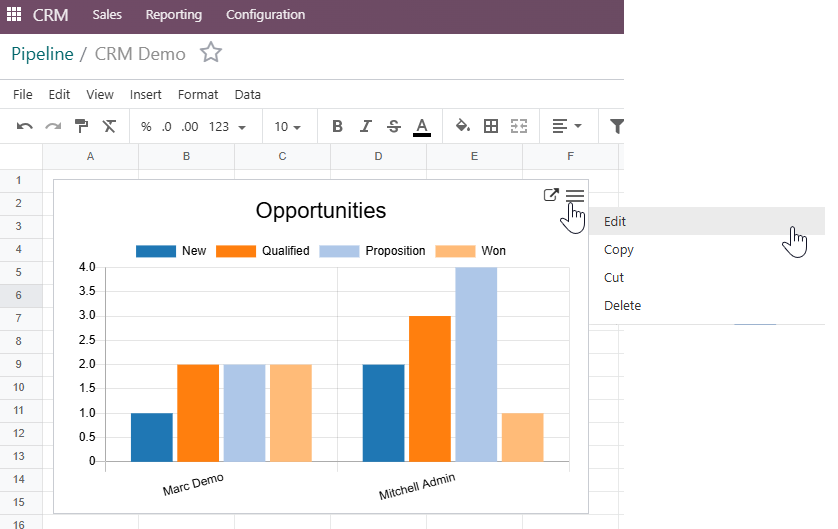Toggle strikethrough formatting
This screenshot has height=529, width=838.
(x=393, y=127)
